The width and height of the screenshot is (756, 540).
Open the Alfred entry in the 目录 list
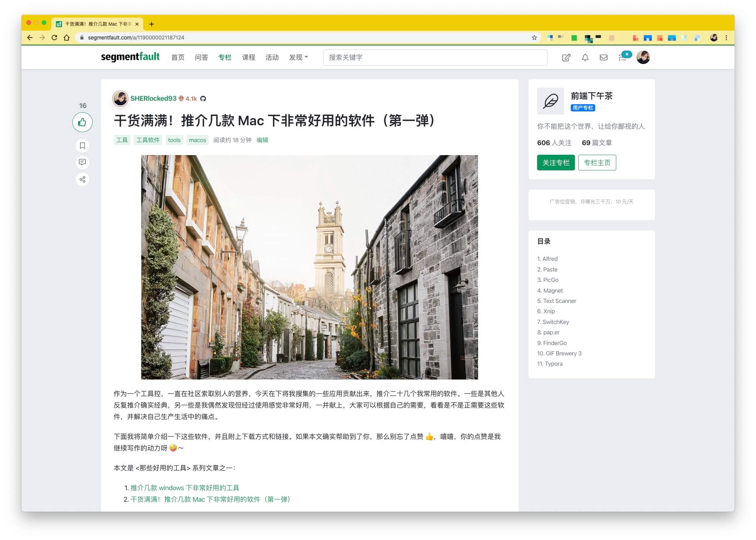[548, 259]
